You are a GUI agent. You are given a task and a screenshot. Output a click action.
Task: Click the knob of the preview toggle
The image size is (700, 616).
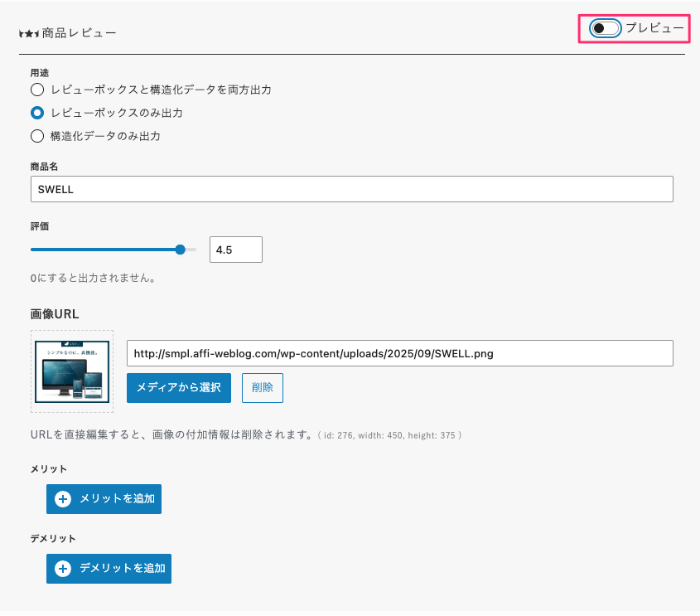(x=599, y=27)
